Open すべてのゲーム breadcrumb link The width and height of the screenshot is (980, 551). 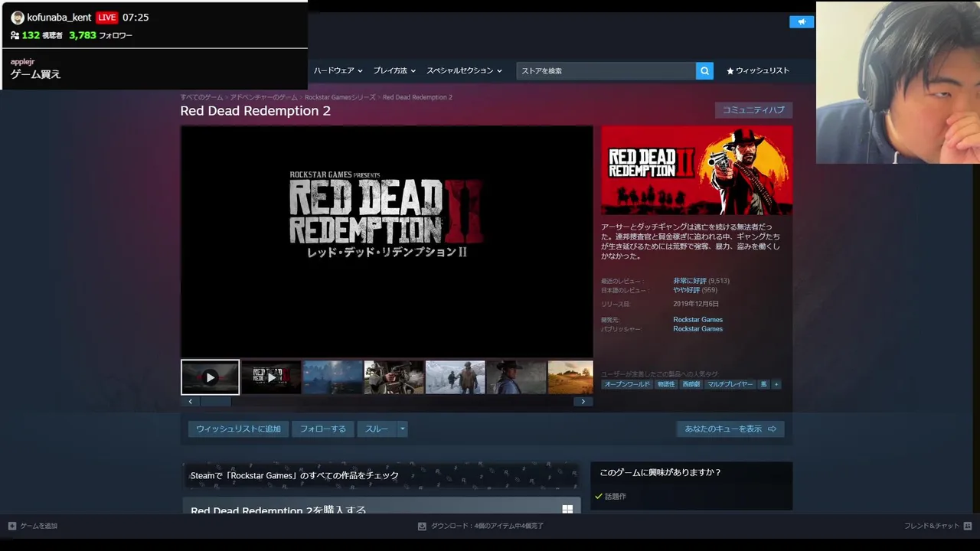tap(201, 97)
